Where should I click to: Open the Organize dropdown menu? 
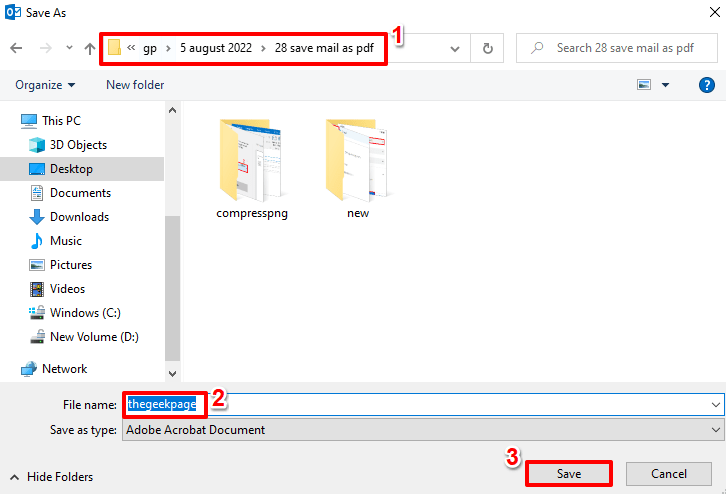[x=45, y=85]
